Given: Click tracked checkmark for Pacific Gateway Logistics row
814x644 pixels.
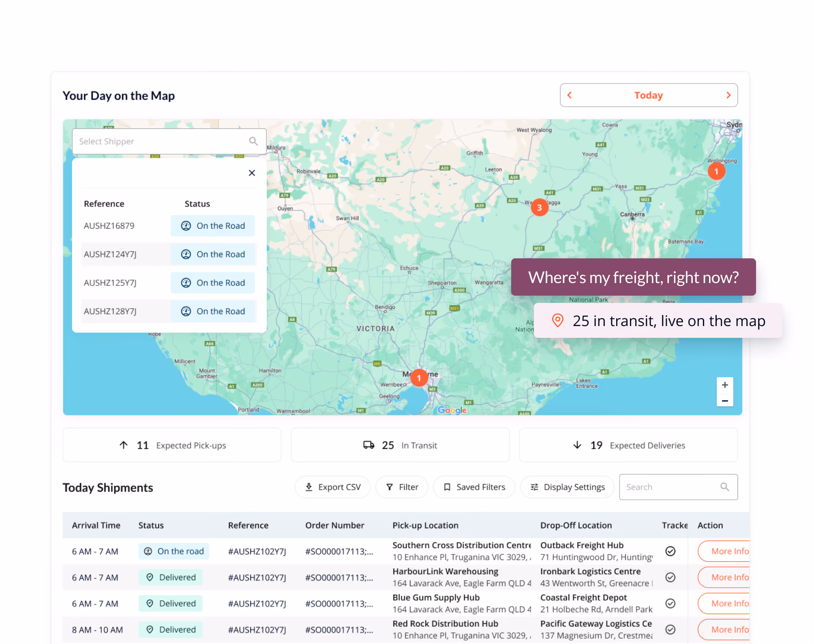Looking at the screenshot, I should (x=670, y=629).
